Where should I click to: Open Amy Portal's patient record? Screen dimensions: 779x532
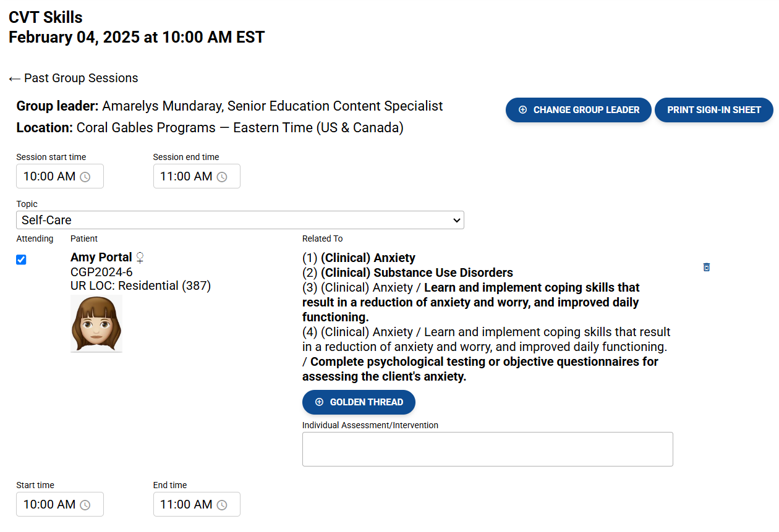tap(101, 257)
